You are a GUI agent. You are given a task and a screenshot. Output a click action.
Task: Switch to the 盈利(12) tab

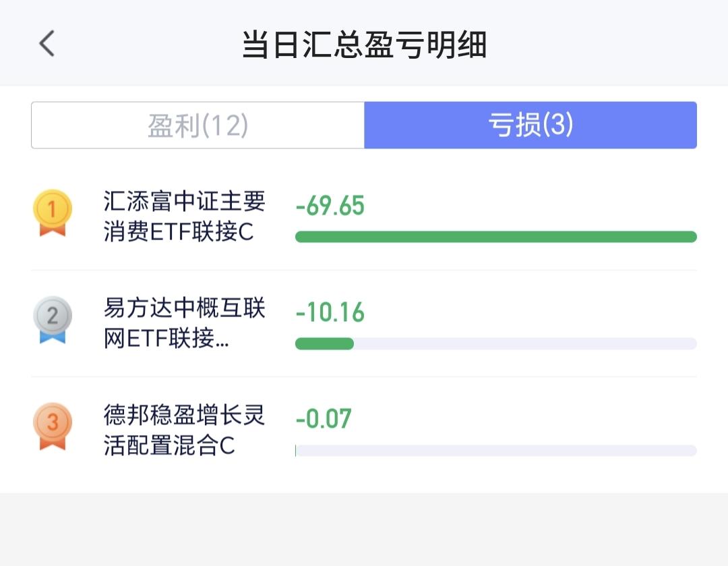pos(198,125)
